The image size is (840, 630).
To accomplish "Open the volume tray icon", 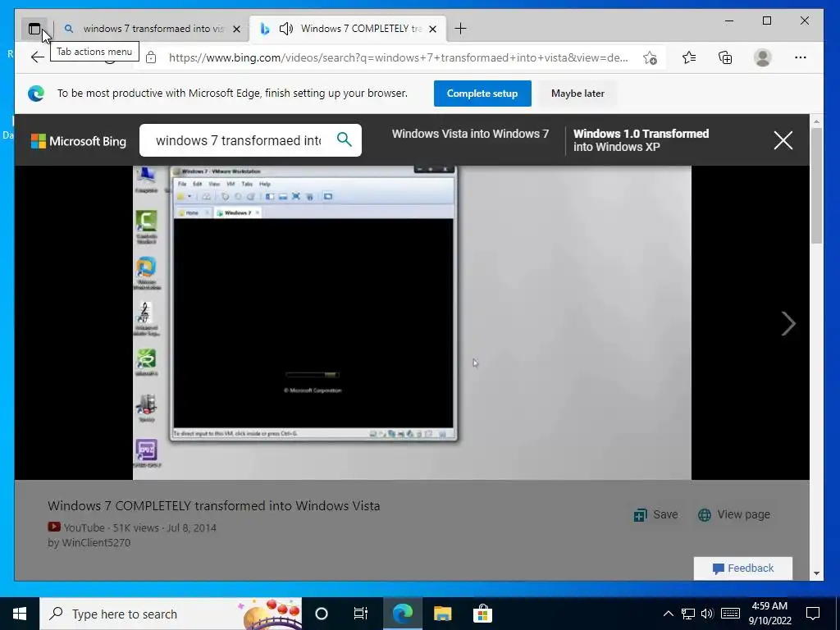I will pyautogui.click(x=707, y=614).
